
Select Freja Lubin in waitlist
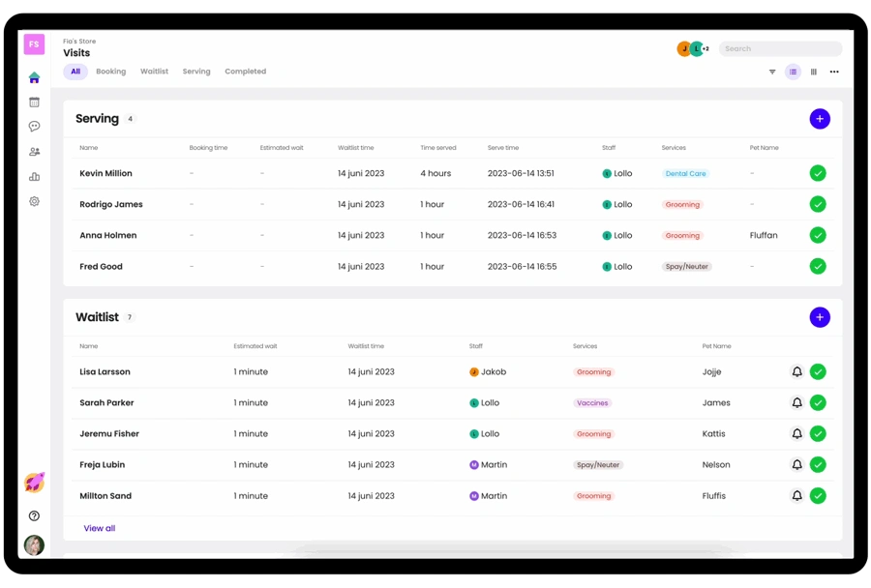coord(452,465)
